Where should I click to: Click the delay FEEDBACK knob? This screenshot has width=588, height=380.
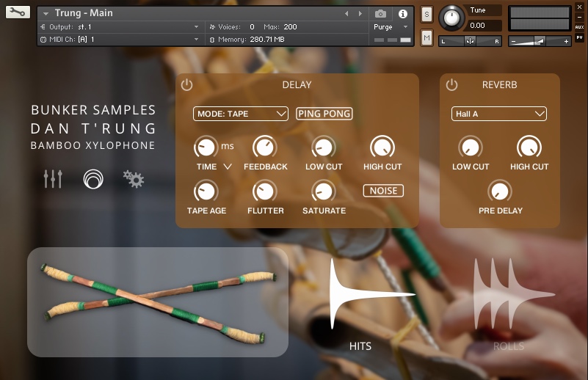pyautogui.click(x=265, y=147)
